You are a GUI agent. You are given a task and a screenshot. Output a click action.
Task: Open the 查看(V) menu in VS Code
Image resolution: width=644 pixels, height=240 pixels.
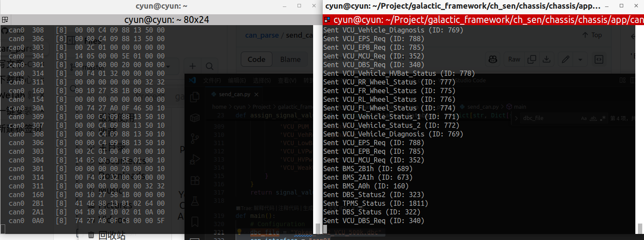tap(287, 81)
